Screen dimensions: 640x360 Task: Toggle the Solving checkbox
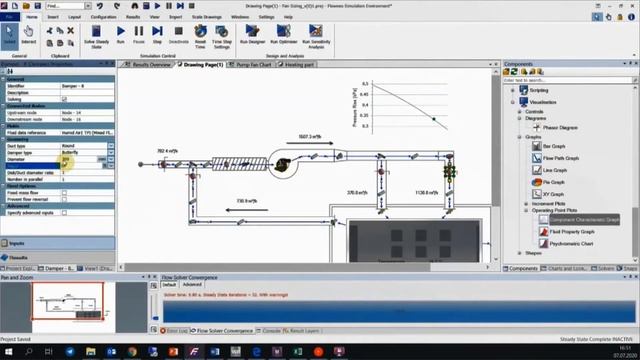click(64, 99)
